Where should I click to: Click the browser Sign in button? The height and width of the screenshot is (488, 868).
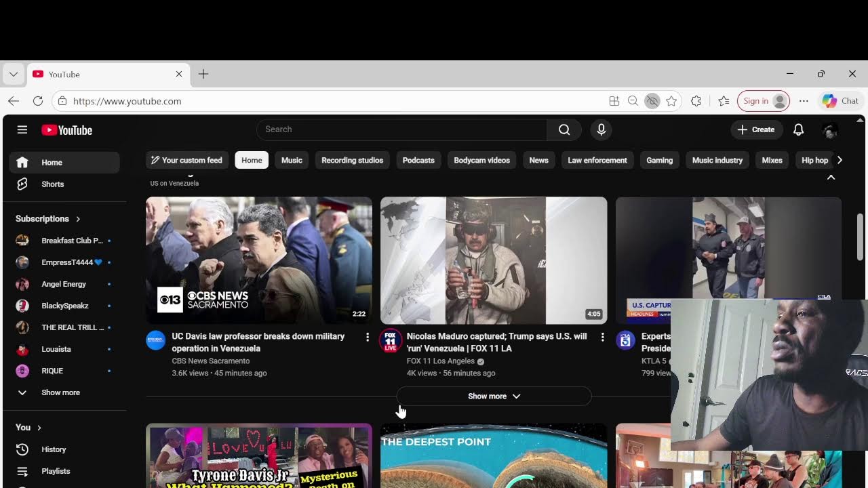click(x=764, y=101)
